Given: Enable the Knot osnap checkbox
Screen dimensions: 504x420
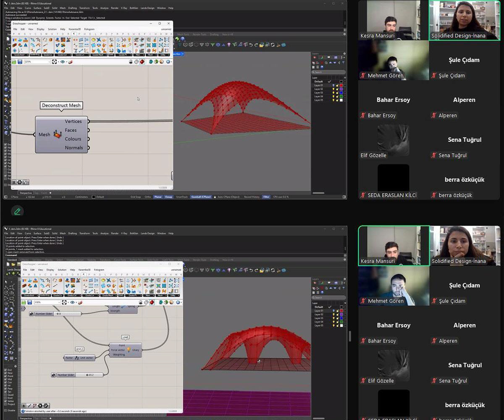Looking at the screenshot, I should click(x=5, y=398).
